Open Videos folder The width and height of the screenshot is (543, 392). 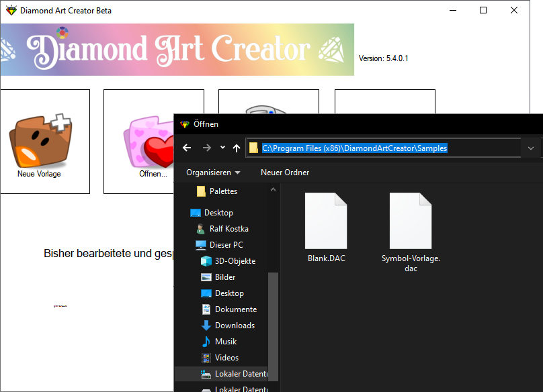[220, 358]
